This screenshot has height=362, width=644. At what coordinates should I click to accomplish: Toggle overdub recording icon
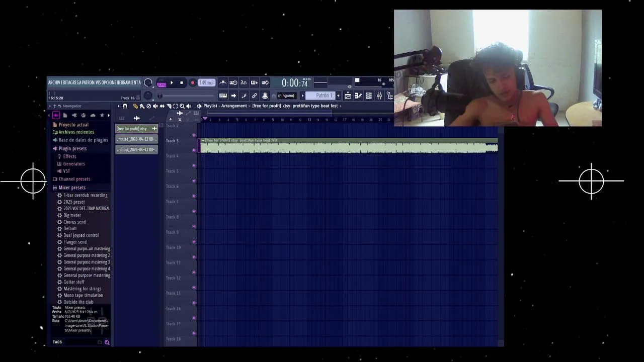tap(254, 82)
